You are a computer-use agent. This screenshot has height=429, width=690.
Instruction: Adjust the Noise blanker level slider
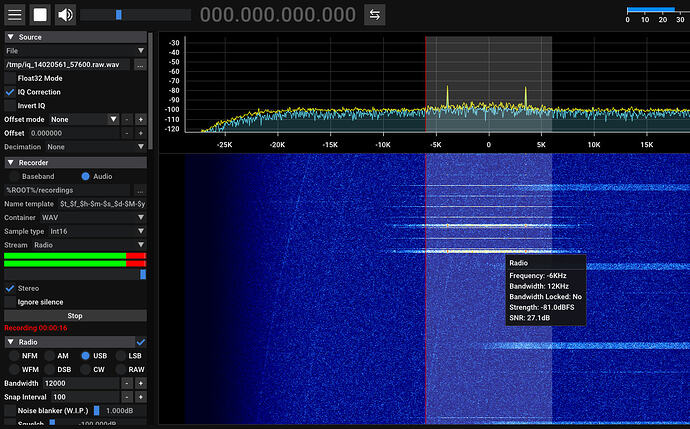point(119,411)
